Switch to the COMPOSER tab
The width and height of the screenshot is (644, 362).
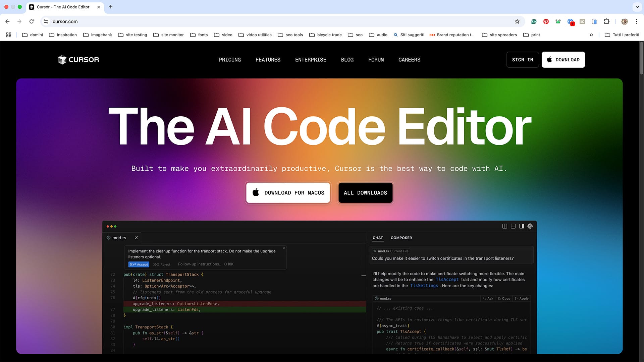401,238
